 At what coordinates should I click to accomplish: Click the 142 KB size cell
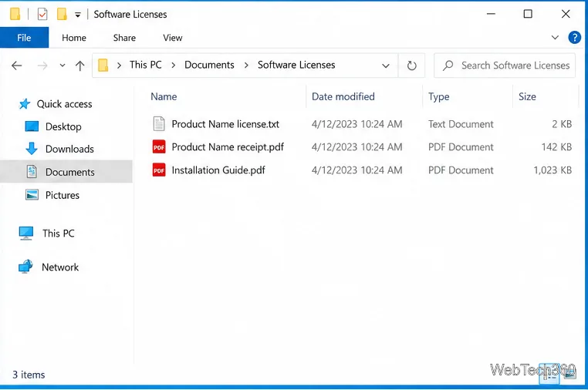[556, 147]
